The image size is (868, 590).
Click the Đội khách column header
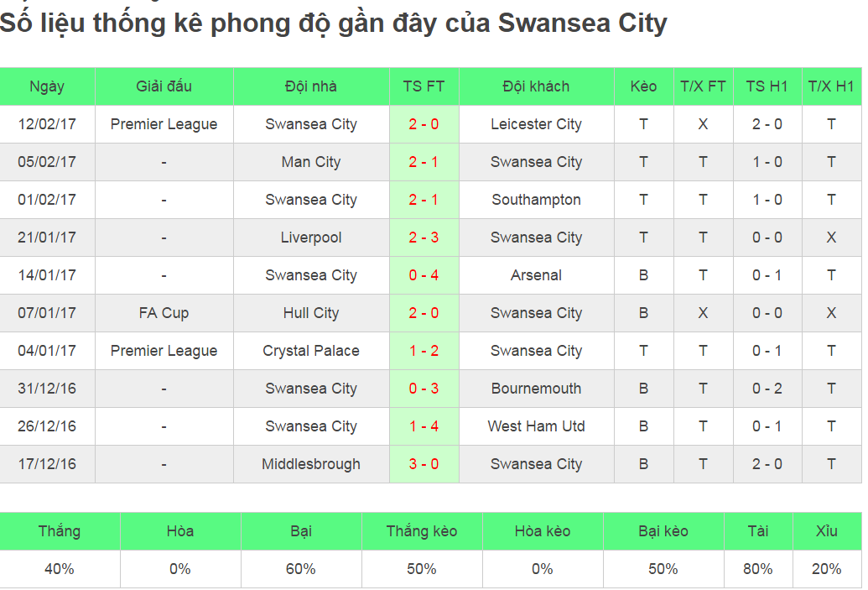click(x=536, y=86)
